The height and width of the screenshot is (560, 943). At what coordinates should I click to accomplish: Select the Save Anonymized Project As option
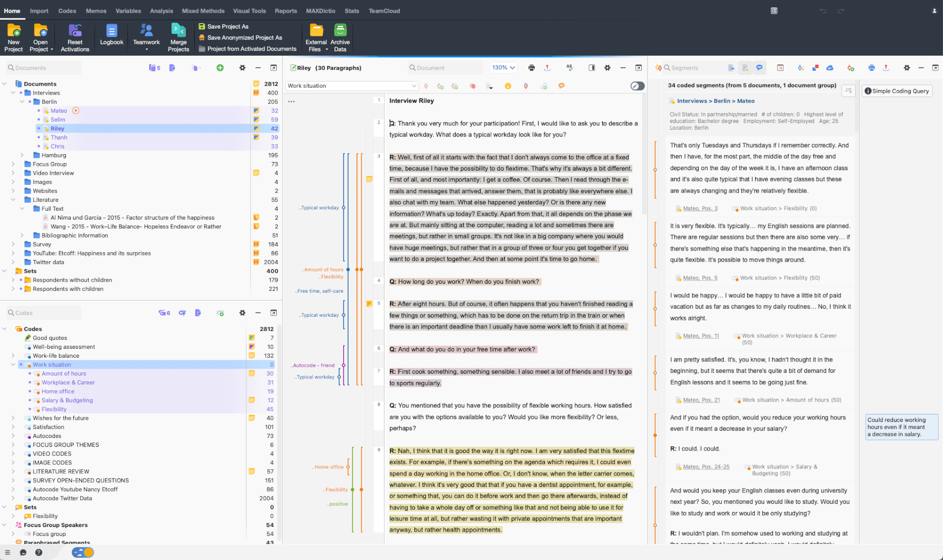click(243, 37)
